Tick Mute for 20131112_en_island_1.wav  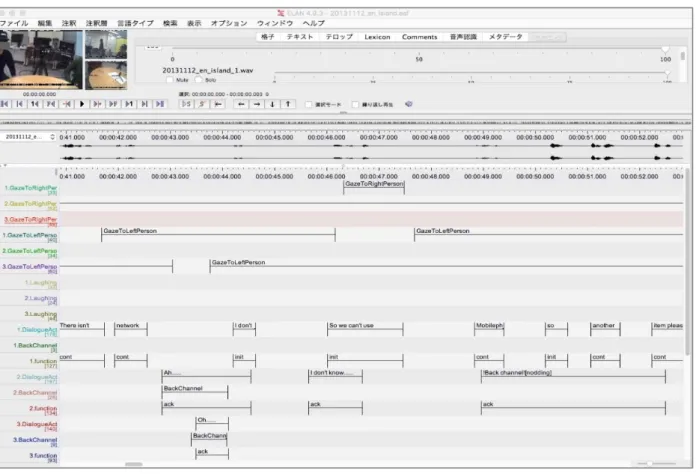[170, 80]
